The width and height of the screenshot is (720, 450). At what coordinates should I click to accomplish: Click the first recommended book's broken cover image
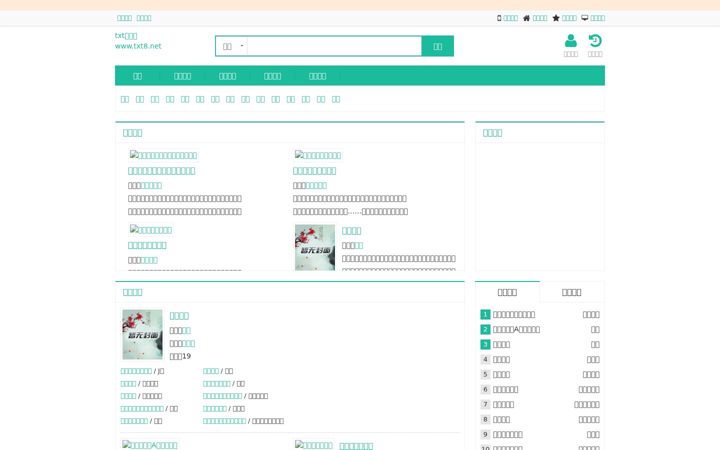coord(163,155)
